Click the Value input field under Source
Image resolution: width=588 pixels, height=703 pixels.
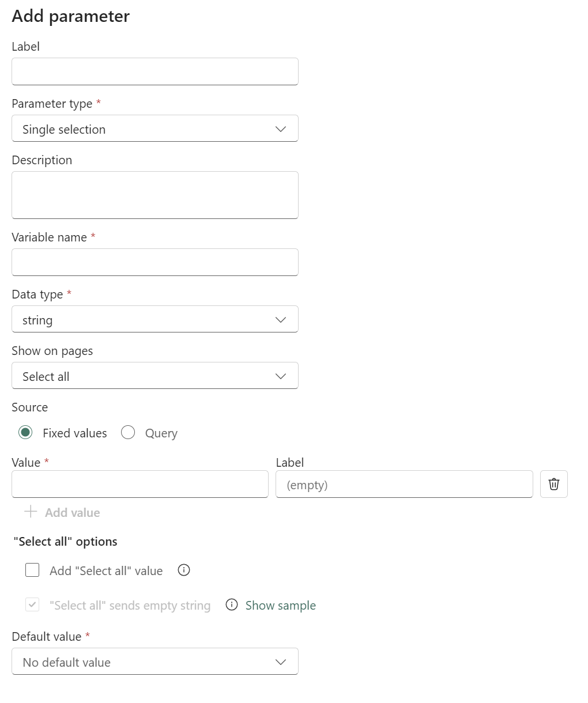[x=140, y=484]
